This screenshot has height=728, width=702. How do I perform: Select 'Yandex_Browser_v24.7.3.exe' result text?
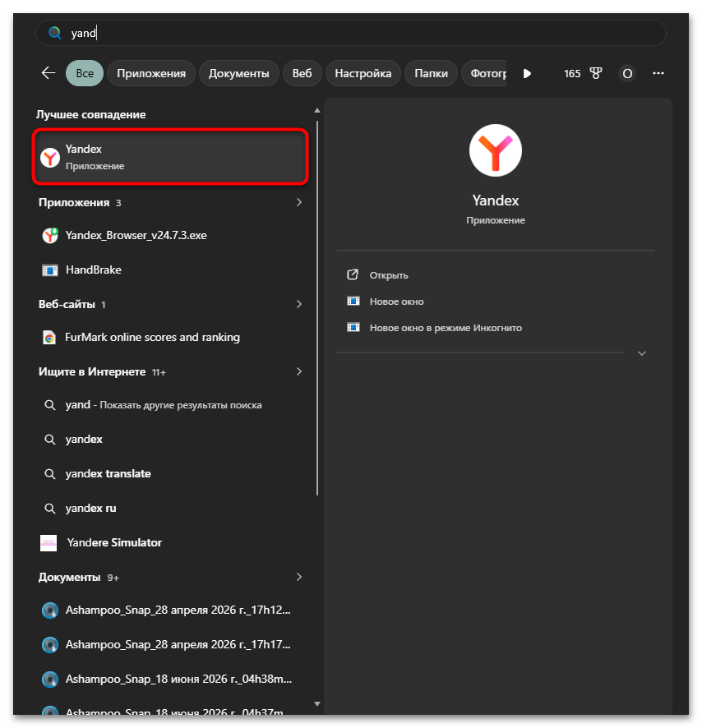pos(136,235)
